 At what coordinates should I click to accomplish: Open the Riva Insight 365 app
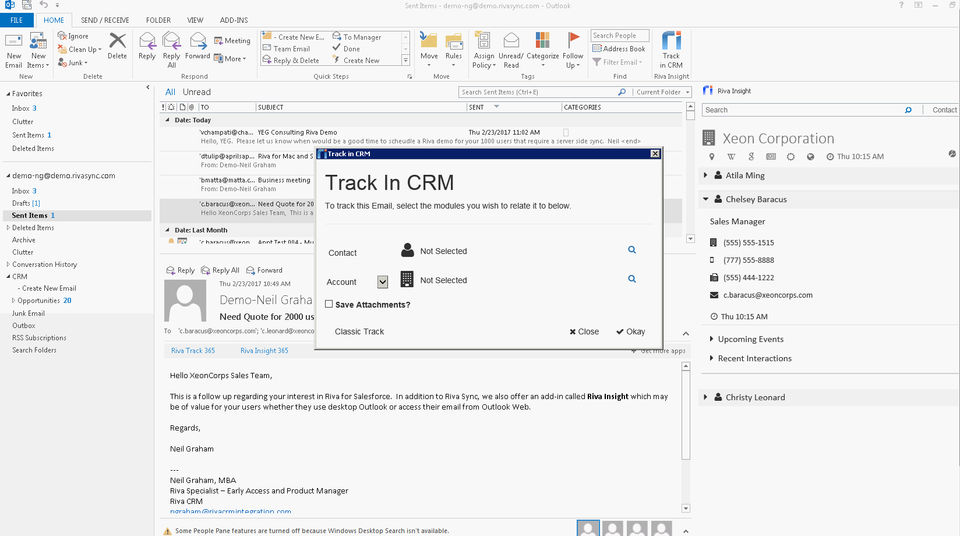tap(264, 350)
